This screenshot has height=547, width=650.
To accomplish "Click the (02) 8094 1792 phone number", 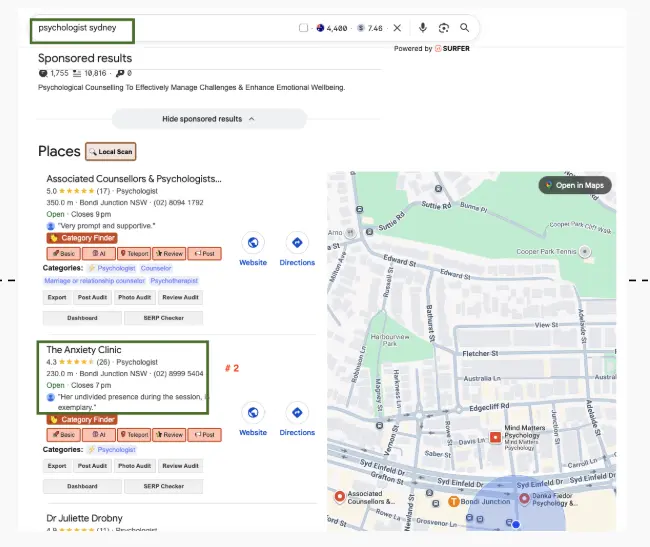I will click(178, 203).
